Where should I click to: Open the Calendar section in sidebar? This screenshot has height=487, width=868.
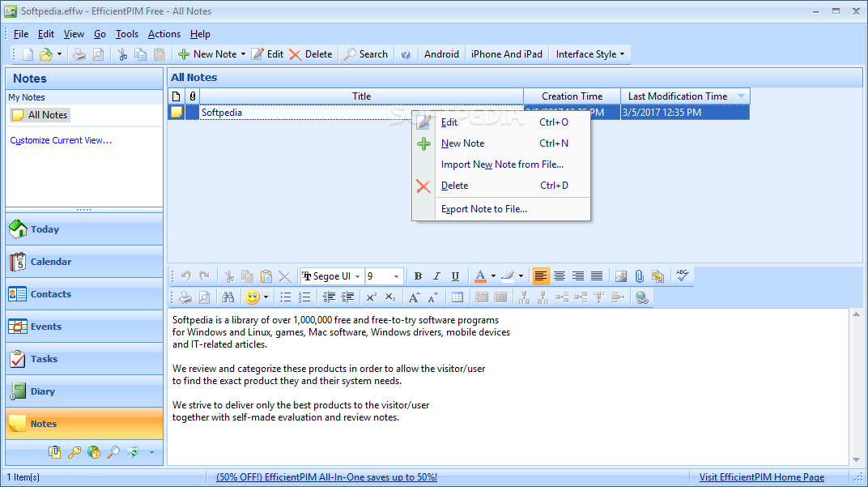(x=84, y=262)
